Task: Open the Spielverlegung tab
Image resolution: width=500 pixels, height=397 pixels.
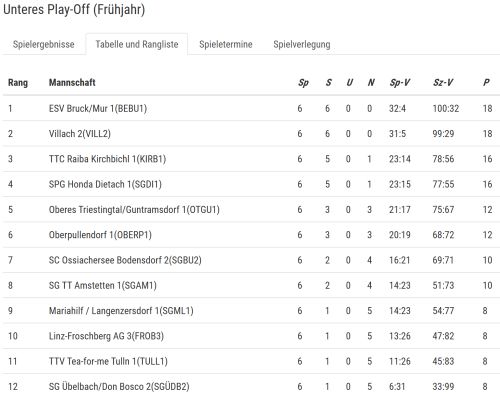Action: point(302,44)
